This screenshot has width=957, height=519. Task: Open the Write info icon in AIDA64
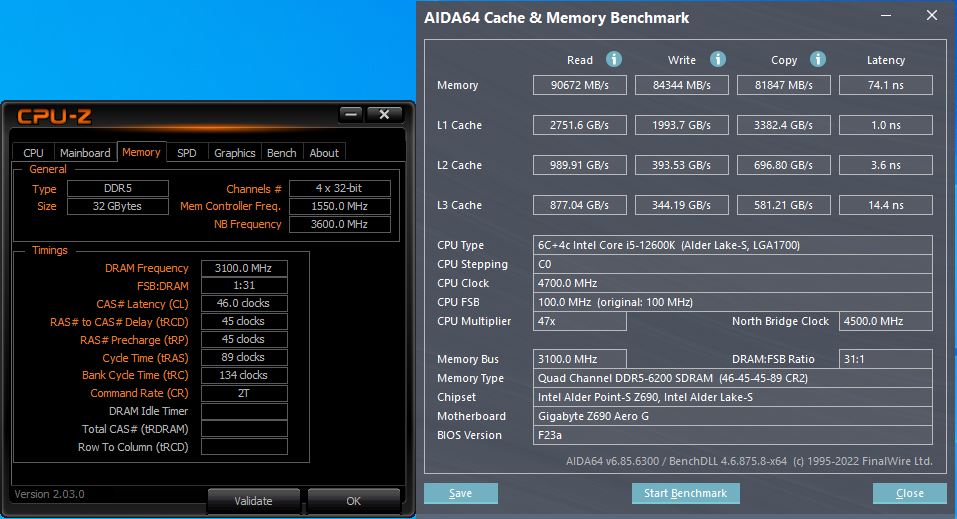pos(718,59)
